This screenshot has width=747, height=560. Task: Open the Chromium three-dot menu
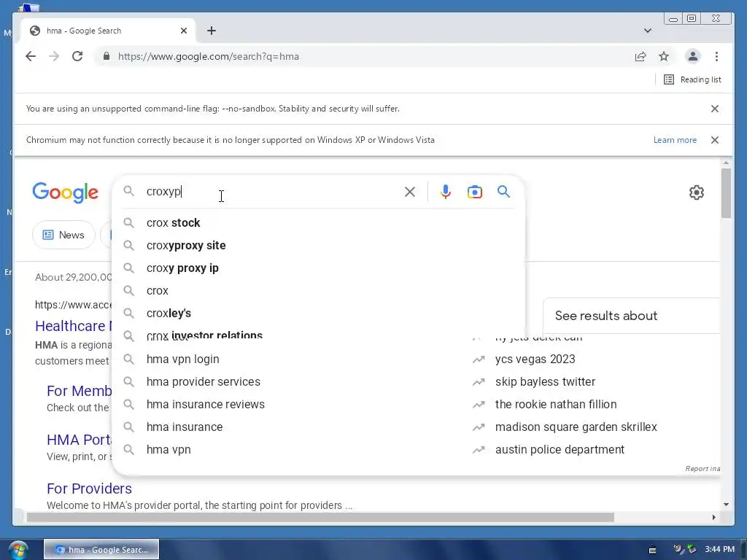(716, 56)
